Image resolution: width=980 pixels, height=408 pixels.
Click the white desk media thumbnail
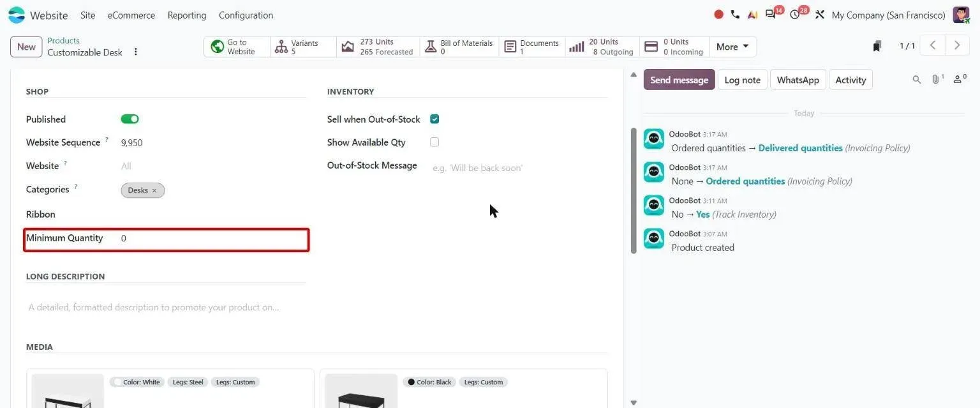coord(68,391)
